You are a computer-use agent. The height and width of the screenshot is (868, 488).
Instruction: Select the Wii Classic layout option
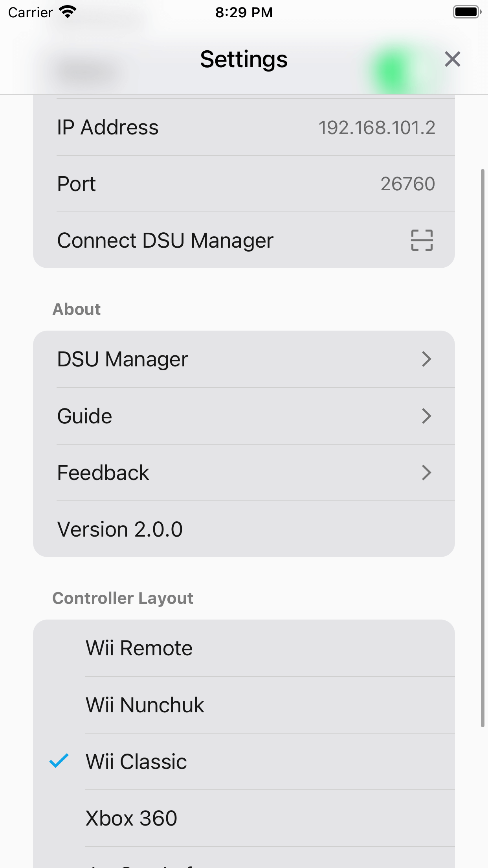pos(136,761)
